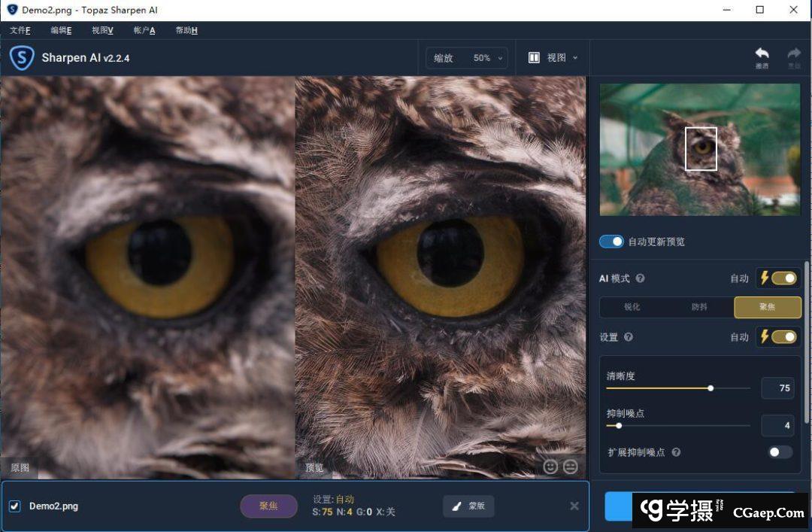Viewport: 812px width, 532px height.
Task: Click the help icon beside 设置
Action: [628, 337]
